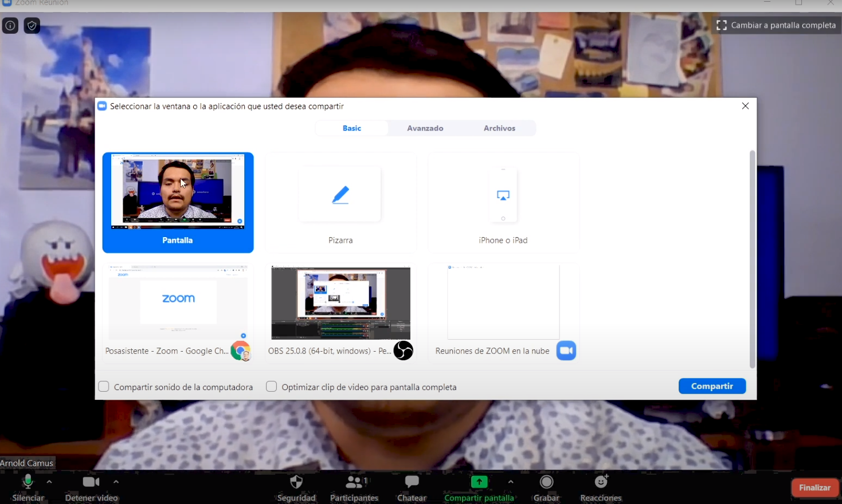
Task: Switch to the Avanzado tab
Action: (425, 128)
